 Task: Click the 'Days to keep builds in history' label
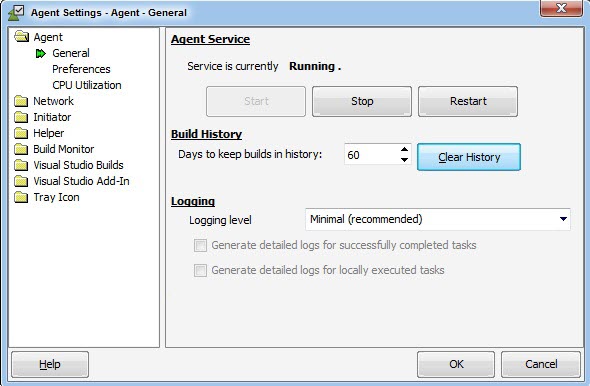(x=250, y=154)
